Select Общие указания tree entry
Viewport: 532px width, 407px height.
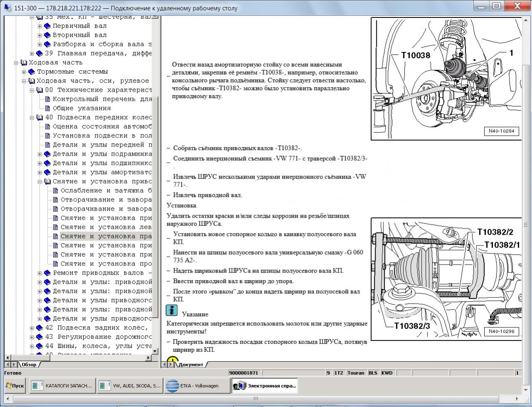(82, 108)
